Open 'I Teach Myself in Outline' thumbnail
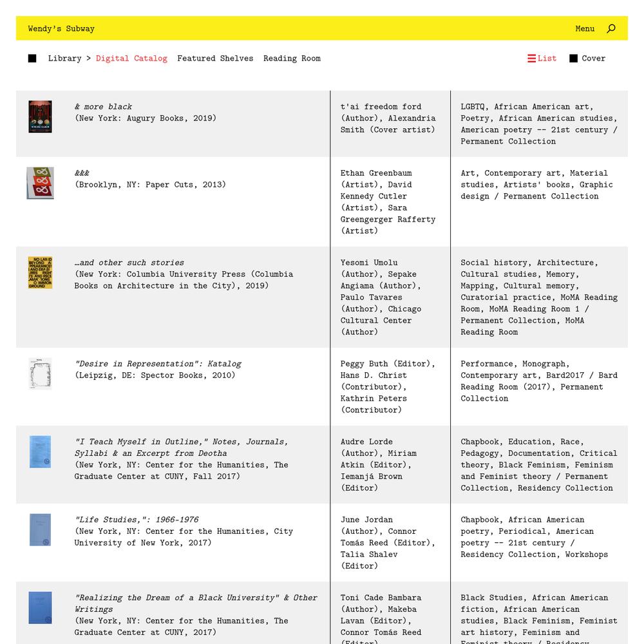Screen dimensions: 644x644 coord(40,452)
